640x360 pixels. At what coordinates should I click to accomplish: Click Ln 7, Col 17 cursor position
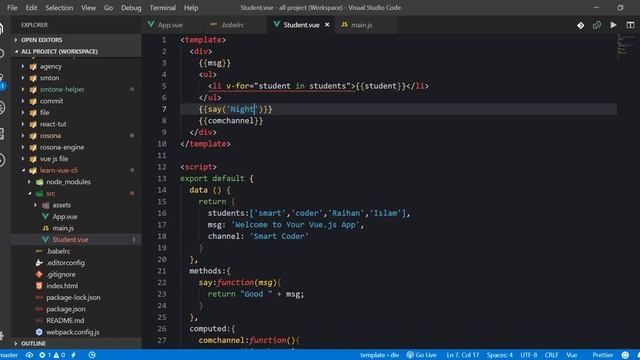coord(462,355)
